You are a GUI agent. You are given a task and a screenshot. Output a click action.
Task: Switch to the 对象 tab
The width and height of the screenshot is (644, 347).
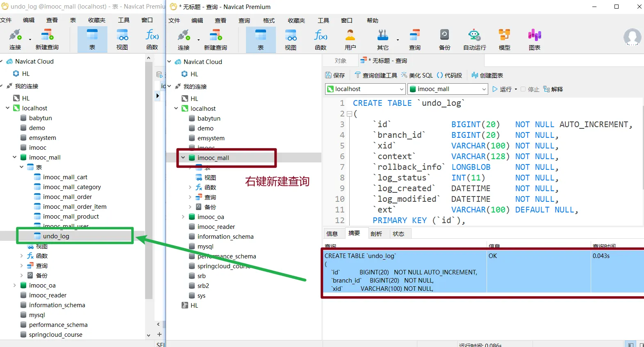tap(341, 61)
